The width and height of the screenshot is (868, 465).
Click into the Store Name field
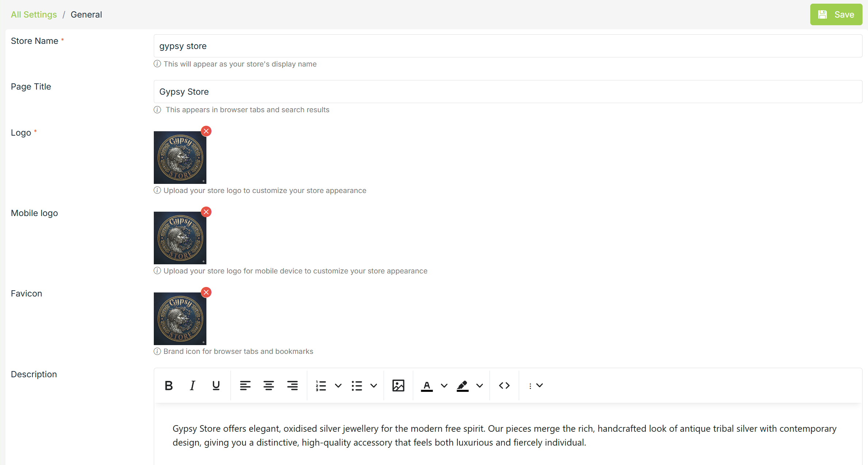[508, 46]
